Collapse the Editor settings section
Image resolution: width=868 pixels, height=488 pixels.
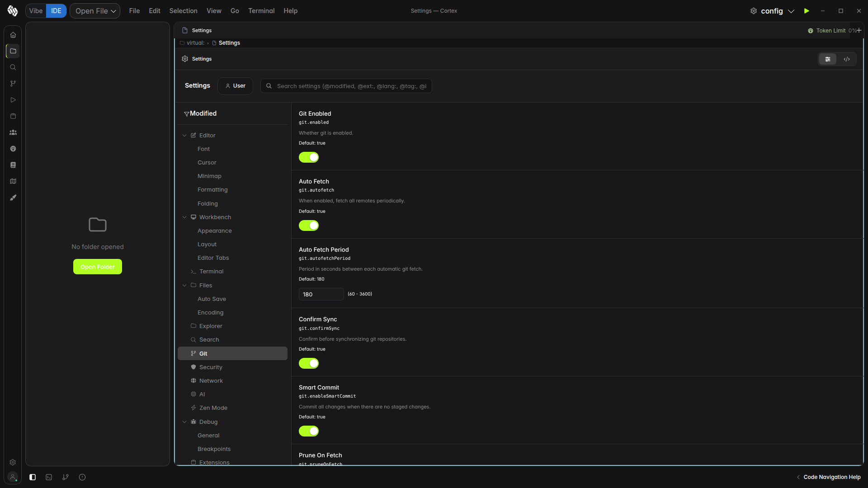pyautogui.click(x=185, y=135)
